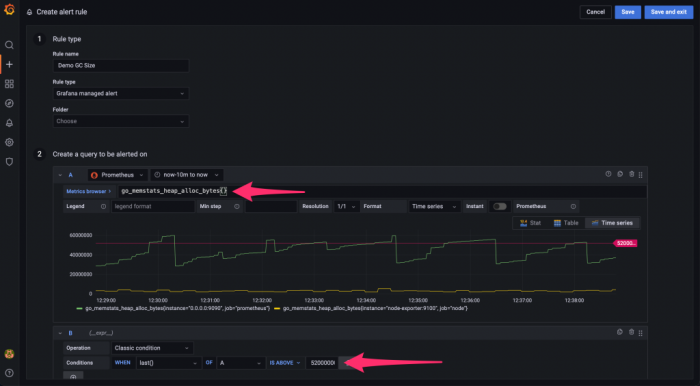Delete query A with trash icon
Viewport: 700px width, 386px height.
pyautogui.click(x=631, y=174)
